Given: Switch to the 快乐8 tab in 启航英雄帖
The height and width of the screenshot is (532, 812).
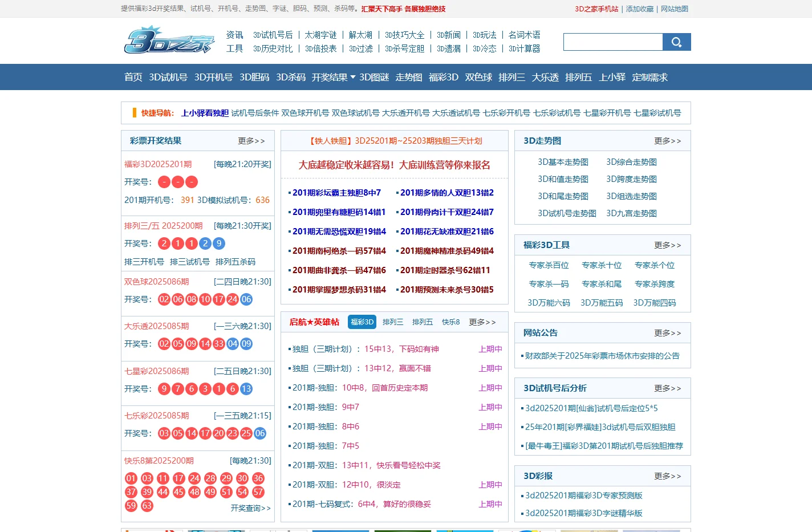Looking at the screenshot, I should coord(451,322).
